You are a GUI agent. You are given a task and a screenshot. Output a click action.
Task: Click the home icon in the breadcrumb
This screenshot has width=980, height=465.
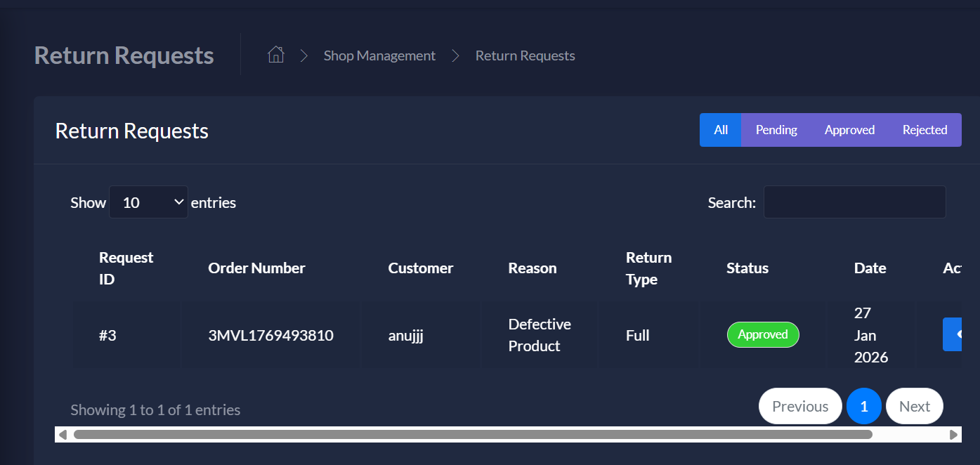[x=275, y=55]
